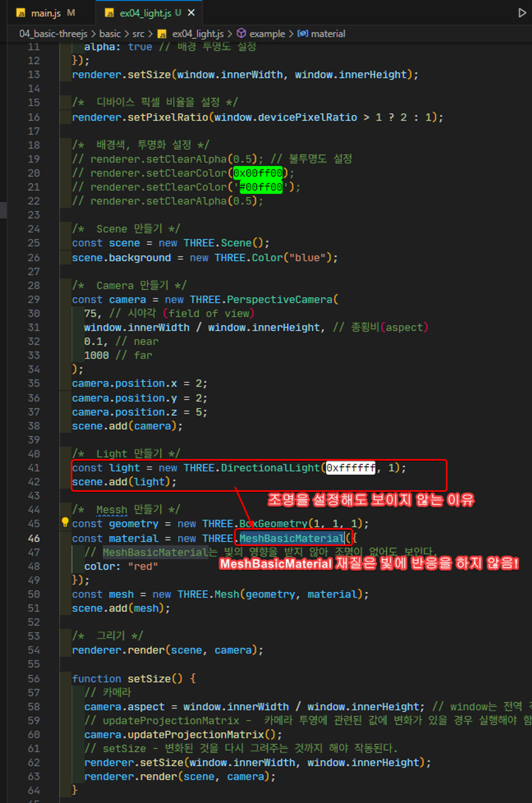Close the ex04_light.js tab

click(x=191, y=13)
